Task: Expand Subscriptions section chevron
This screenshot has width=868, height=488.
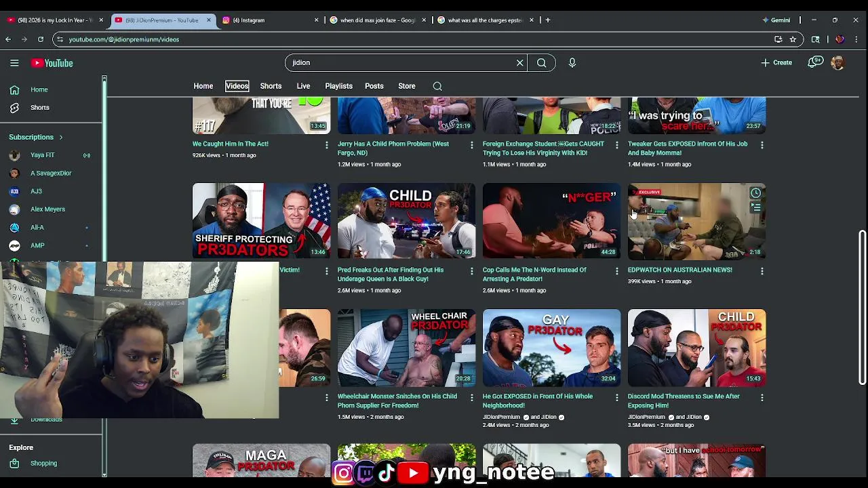Action: coord(61,137)
